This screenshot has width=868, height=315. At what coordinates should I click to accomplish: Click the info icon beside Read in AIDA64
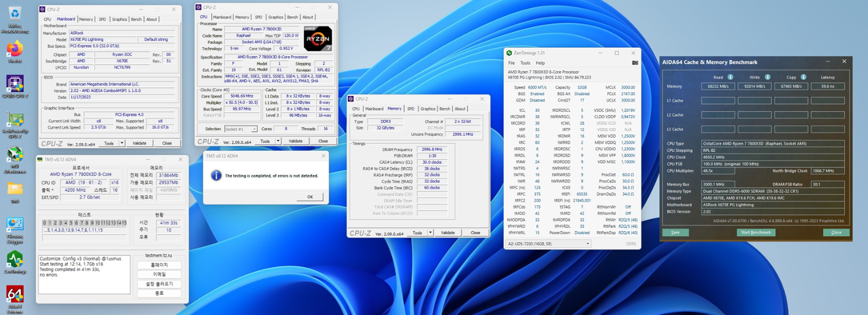pyautogui.click(x=730, y=77)
